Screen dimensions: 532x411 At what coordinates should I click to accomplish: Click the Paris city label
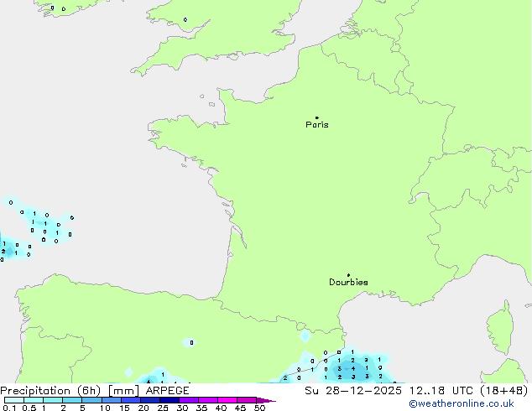[x=317, y=125]
